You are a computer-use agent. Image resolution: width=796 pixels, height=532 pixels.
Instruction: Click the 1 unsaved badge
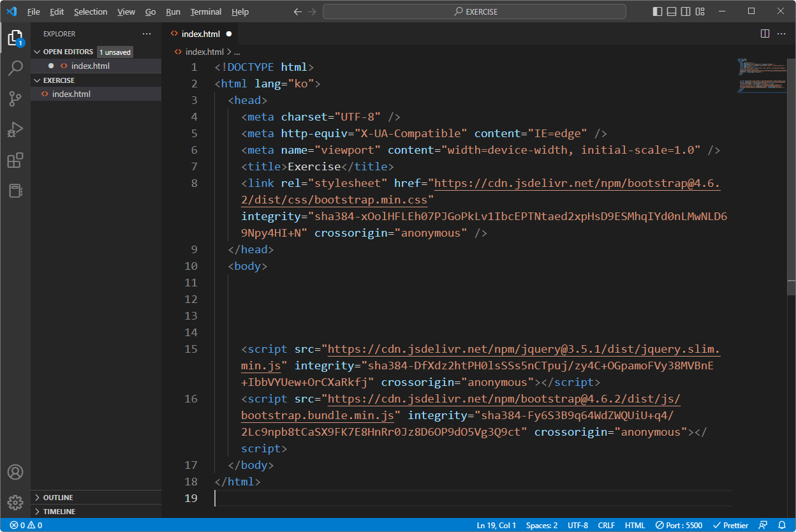pyautogui.click(x=115, y=52)
